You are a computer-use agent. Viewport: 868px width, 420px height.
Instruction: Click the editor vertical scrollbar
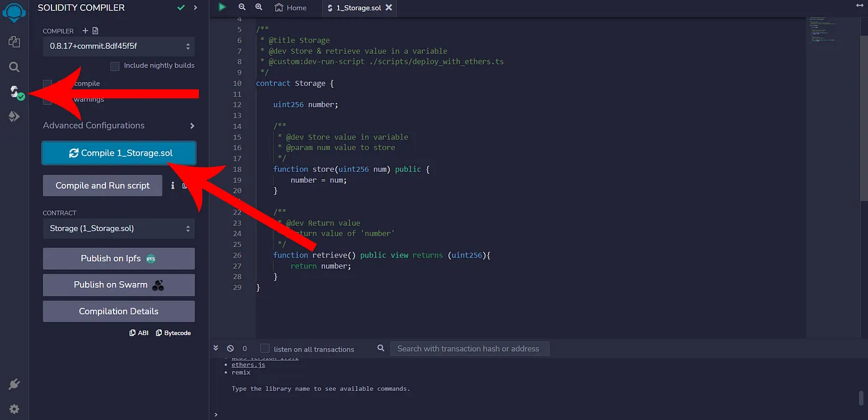(864, 118)
